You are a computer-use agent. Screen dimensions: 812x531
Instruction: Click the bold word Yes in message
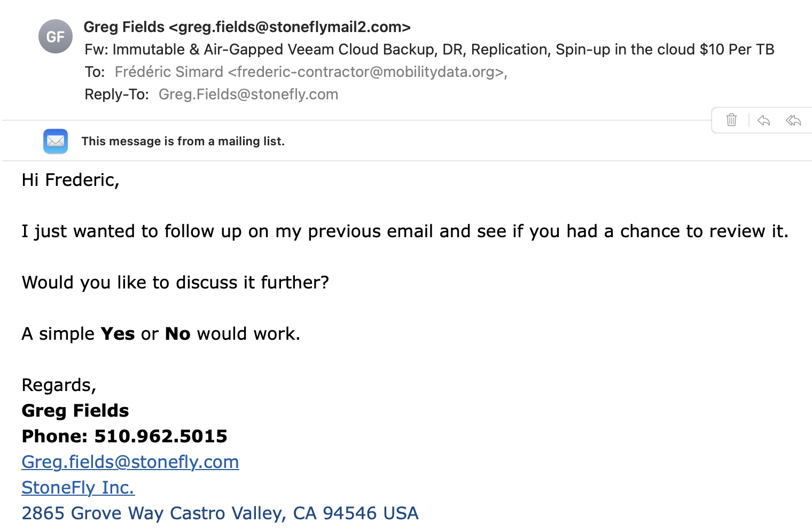pos(118,333)
